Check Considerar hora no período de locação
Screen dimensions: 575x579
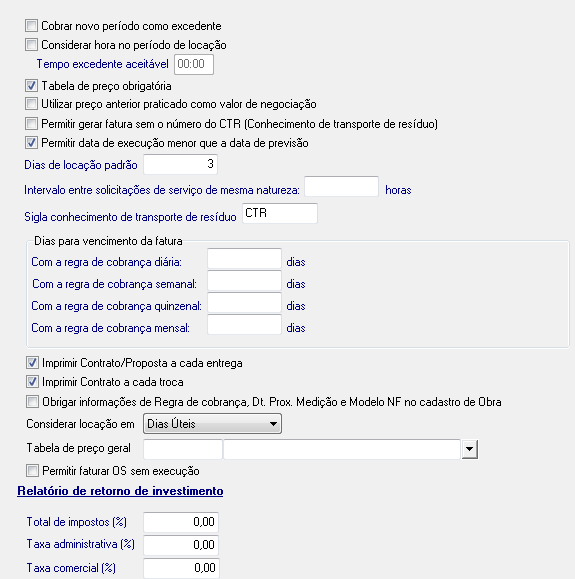coord(31,45)
